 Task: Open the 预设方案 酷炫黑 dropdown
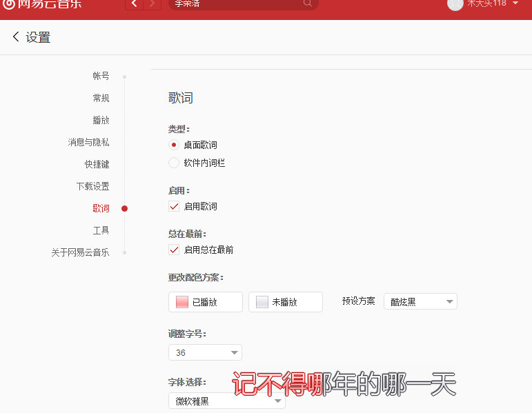pyautogui.click(x=420, y=301)
